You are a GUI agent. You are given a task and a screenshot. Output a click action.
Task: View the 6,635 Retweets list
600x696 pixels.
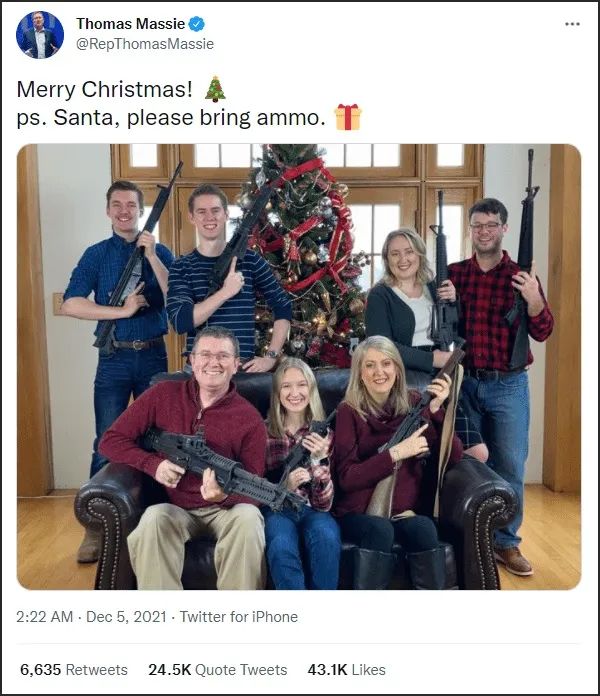(74, 670)
